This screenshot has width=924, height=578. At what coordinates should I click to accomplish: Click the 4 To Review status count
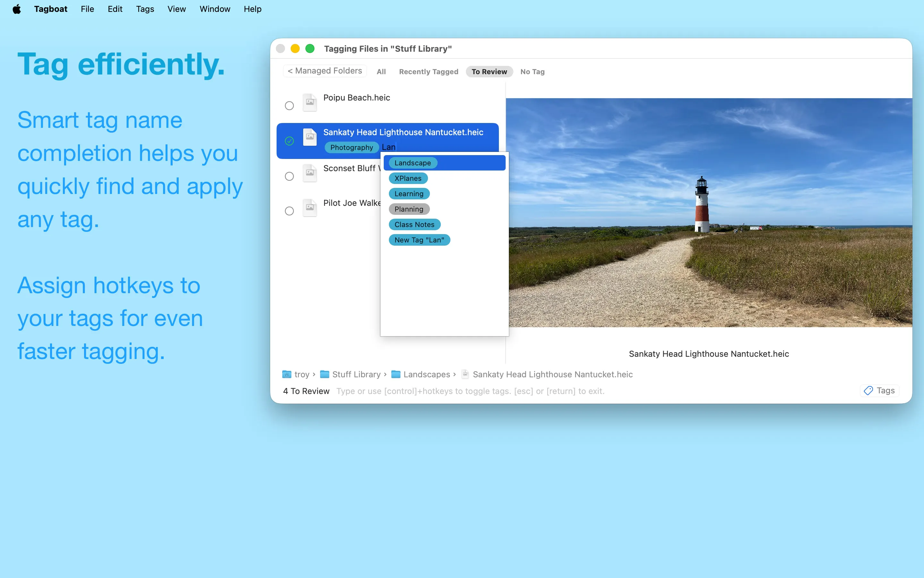click(306, 391)
